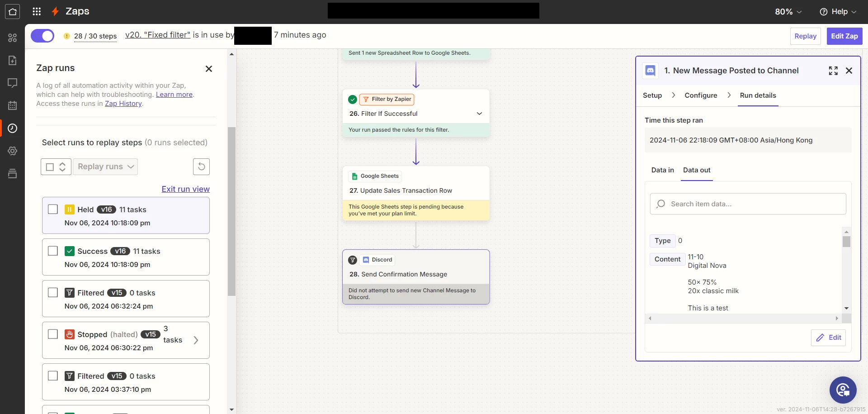The width and height of the screenshot is (868, 414).
Task: Click the refresh runs button
Action: [201, 167]
